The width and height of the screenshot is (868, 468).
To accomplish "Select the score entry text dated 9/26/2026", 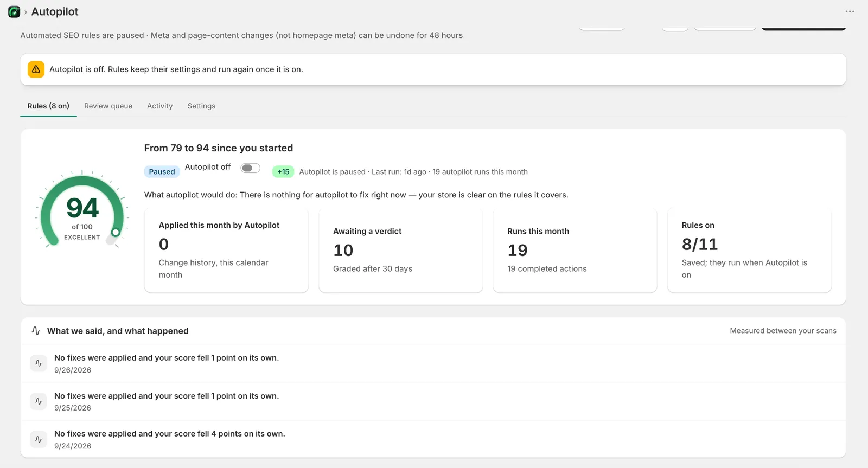I will pos(167,358).
